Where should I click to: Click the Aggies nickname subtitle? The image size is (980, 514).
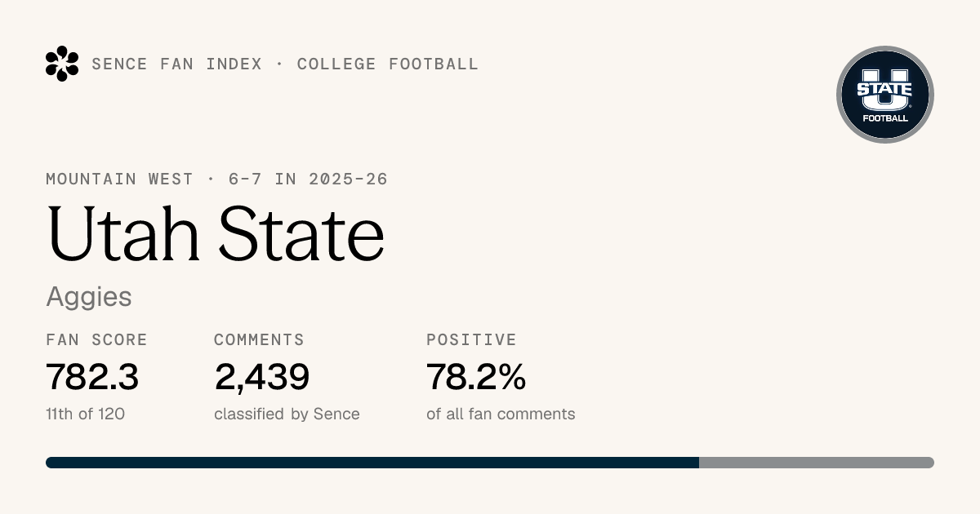[x=89, y=297]
